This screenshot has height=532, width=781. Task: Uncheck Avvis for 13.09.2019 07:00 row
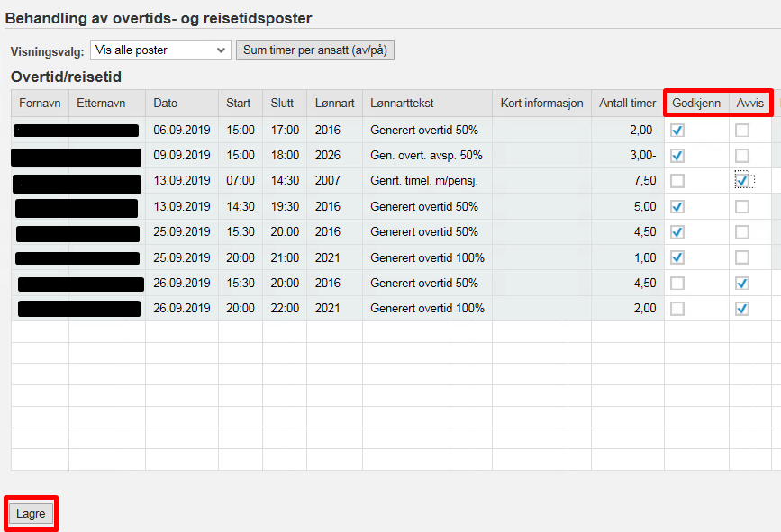coord(741,181)
